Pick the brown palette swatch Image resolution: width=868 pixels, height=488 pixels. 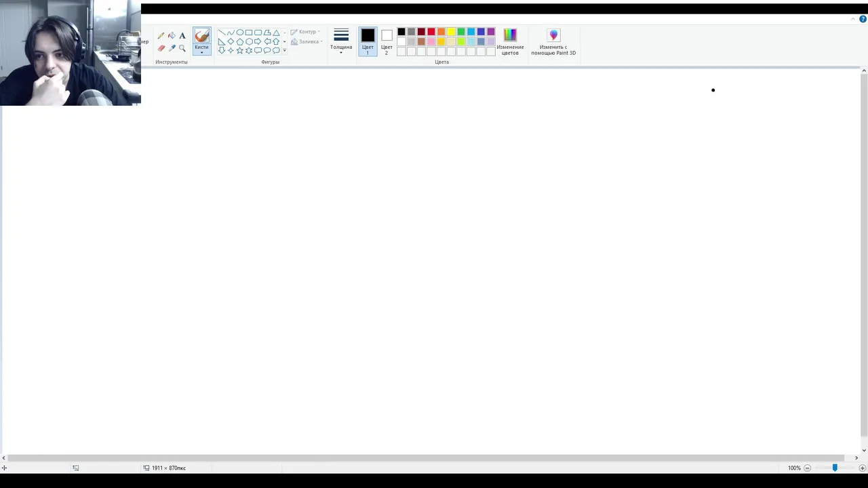click(x=421, y=41)
